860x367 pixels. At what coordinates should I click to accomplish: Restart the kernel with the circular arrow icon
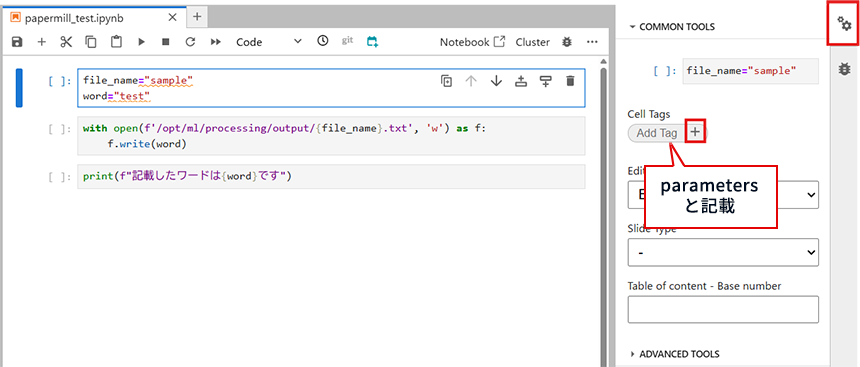tap(190, 42)
